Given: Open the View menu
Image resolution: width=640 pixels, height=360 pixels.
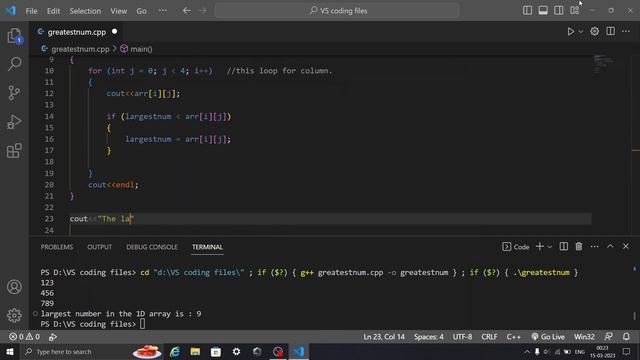Looking at the screenshot, I should click(118, 11).
